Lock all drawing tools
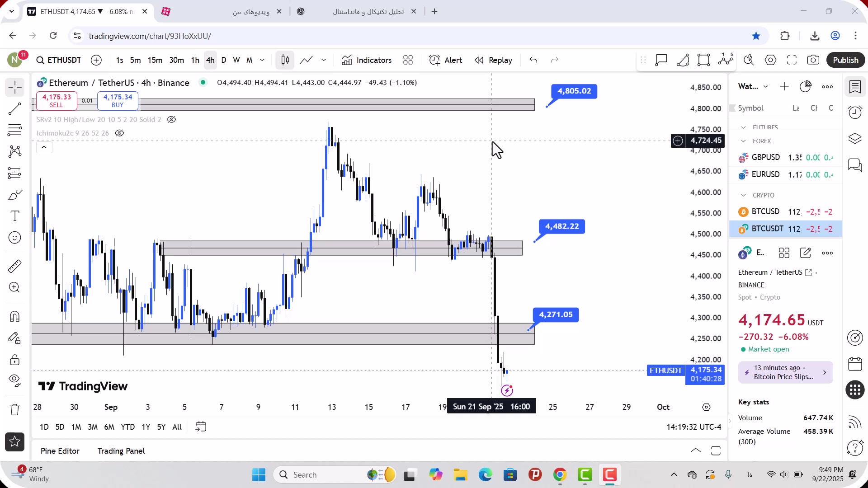Screen dimensions: 868x488 pyautogui.click(x=15, y=360)
